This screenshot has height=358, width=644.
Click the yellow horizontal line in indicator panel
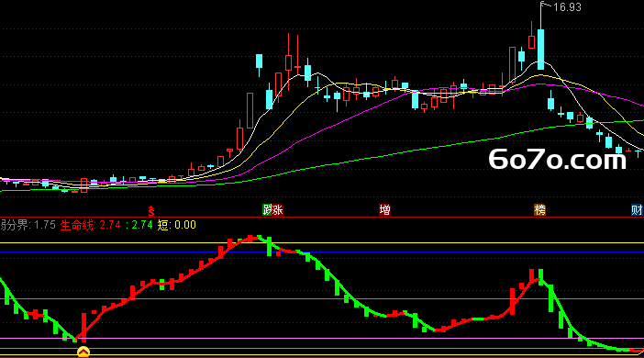coord(322,243)
